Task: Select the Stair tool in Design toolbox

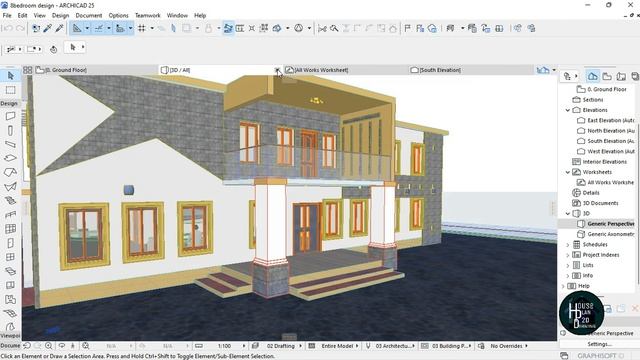Action: point(11,200)
